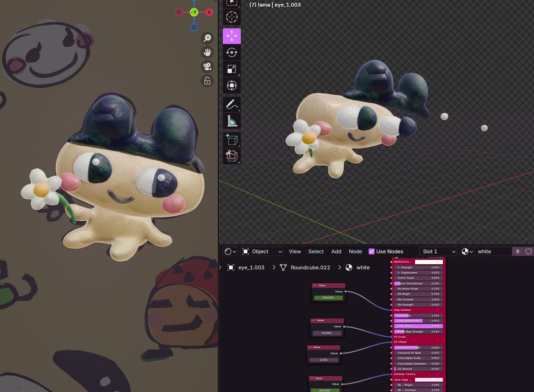Click the Roundcube.022 breadcrumb label
The image size is (534, 392).
[x=310, y=267]
